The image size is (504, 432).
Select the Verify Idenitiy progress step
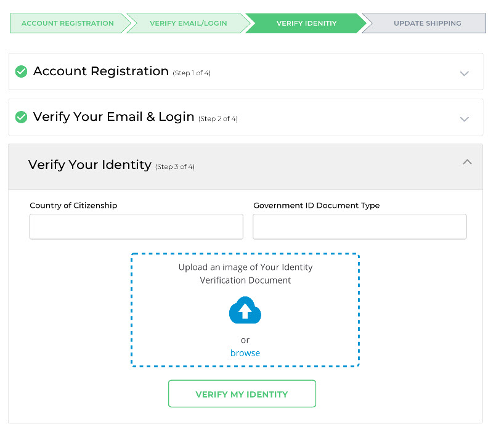[x=306, y=23]
